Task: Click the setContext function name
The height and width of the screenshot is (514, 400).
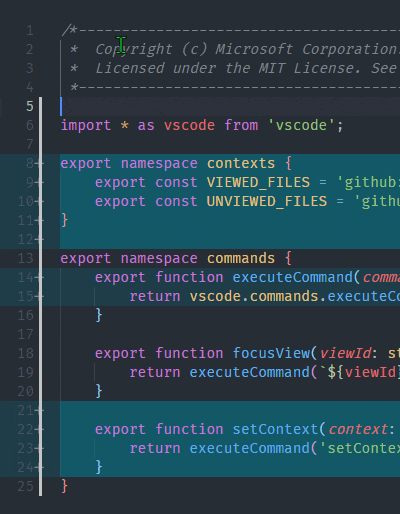Action: tap(275, 429)
